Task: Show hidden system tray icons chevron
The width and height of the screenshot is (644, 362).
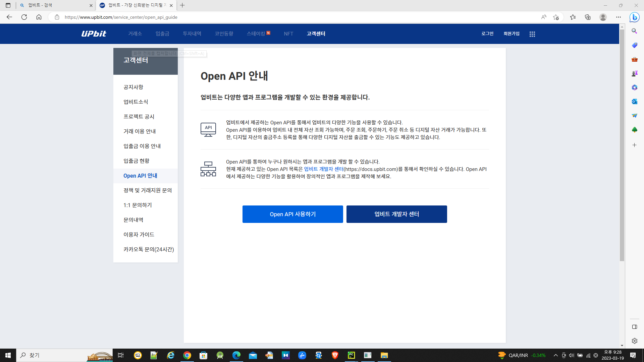Action: (555, 355)
